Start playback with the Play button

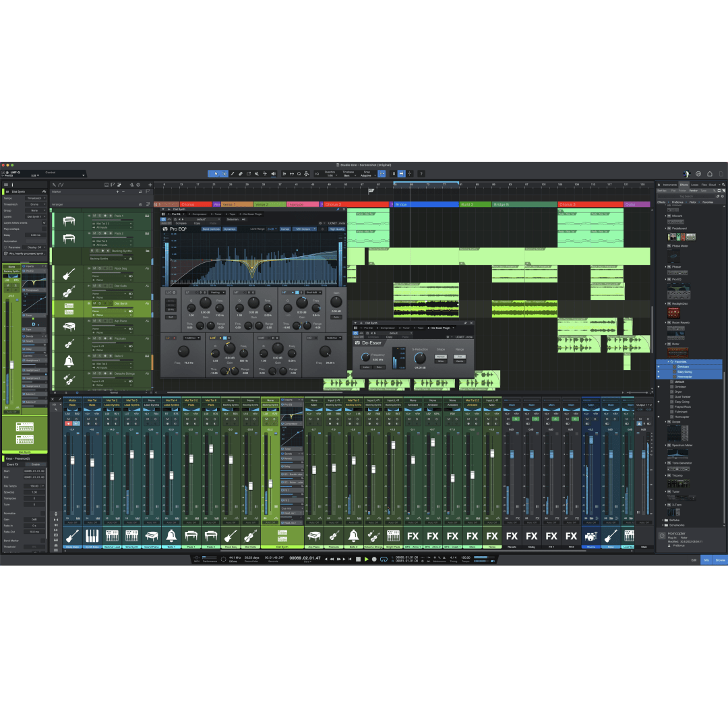tap(366, 559)
